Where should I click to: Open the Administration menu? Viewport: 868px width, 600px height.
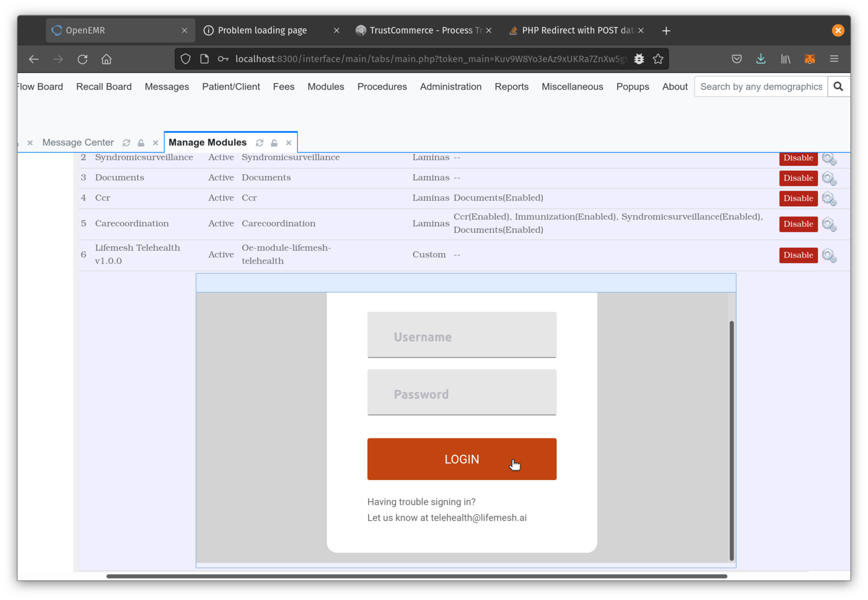[451, 87]
